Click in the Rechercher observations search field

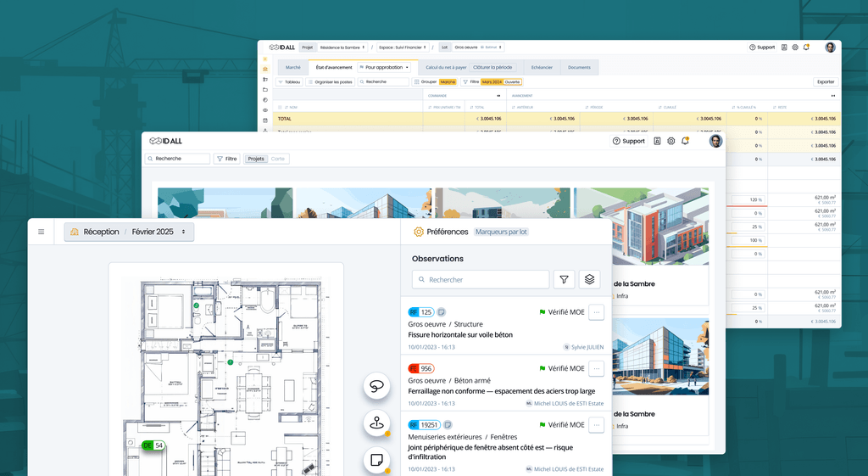[x=481, y=280]
